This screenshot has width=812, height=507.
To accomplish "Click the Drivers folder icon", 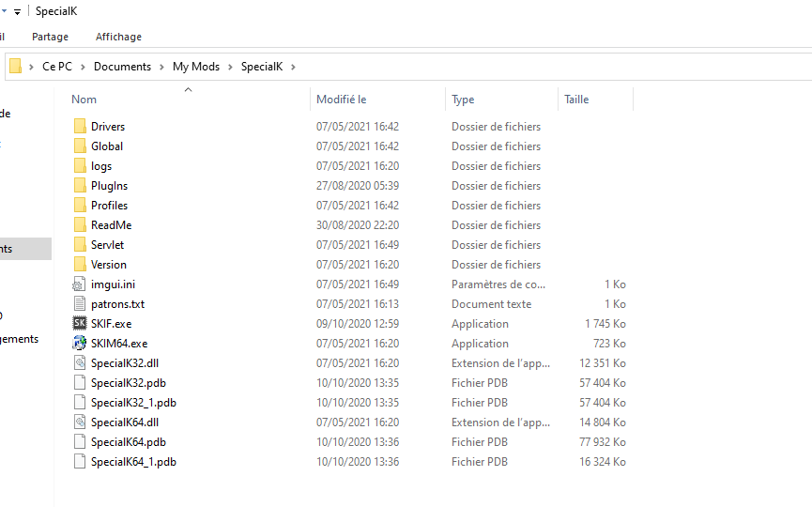I will 80,127.
